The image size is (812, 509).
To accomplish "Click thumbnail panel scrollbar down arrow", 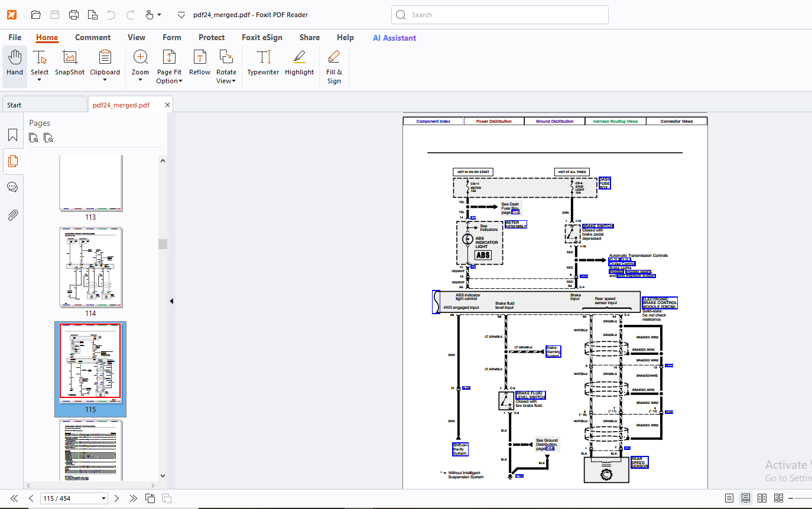I will coord(163,475).
